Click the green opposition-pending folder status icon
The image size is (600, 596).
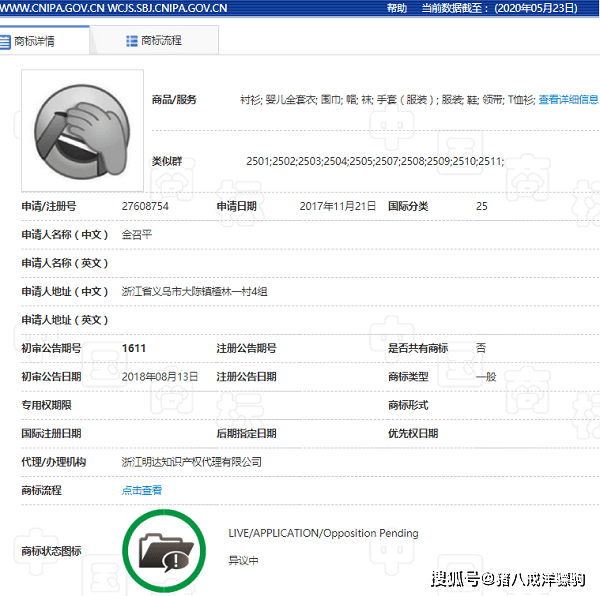tap(164, 550)
